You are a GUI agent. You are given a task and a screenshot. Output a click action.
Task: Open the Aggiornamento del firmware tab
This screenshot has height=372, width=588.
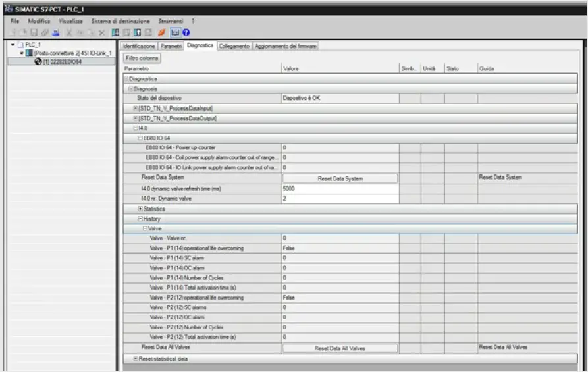click(286, 46)
